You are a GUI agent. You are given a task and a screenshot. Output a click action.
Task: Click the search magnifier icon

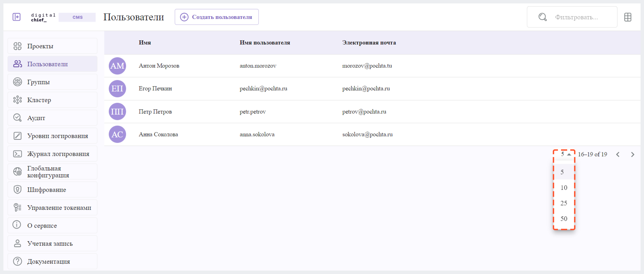pos(542,17)
